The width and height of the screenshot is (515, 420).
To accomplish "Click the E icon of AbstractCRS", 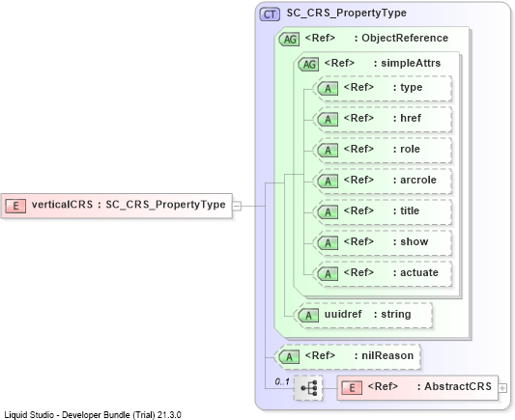I will (x=352, y=388).
